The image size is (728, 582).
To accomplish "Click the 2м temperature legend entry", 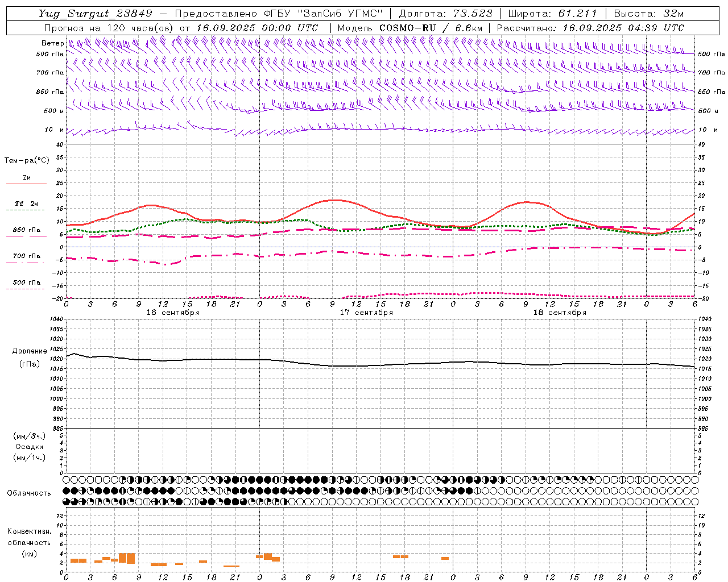I will point(27,178).
